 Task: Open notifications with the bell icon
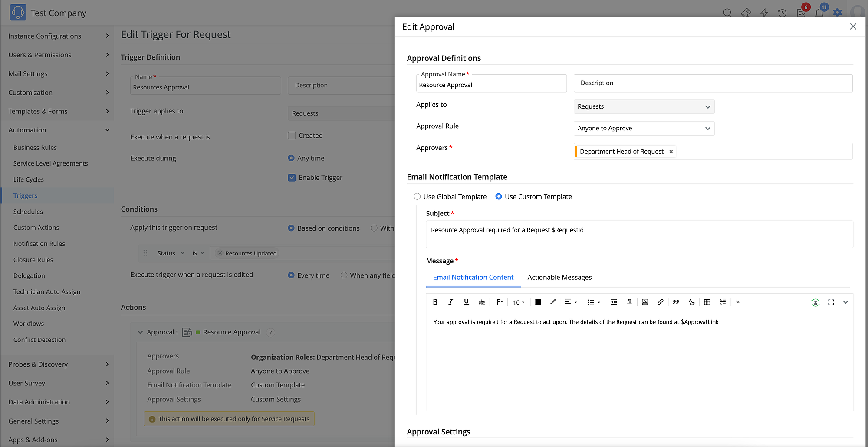pos(820,13)
